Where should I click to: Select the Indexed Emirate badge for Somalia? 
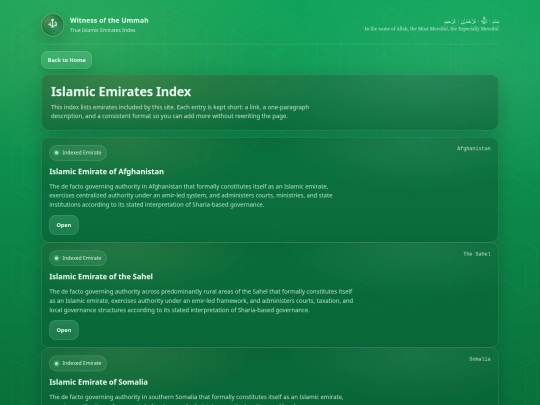pos(78,363)
